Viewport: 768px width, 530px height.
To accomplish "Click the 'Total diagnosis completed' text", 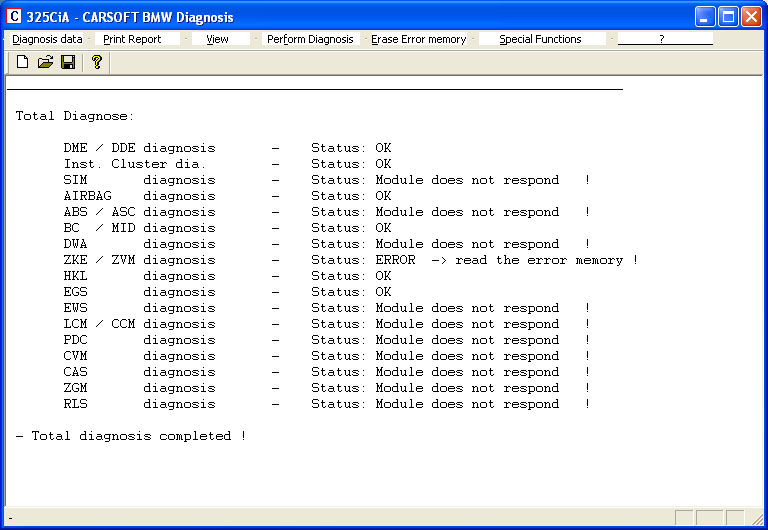I will (131, 436).
